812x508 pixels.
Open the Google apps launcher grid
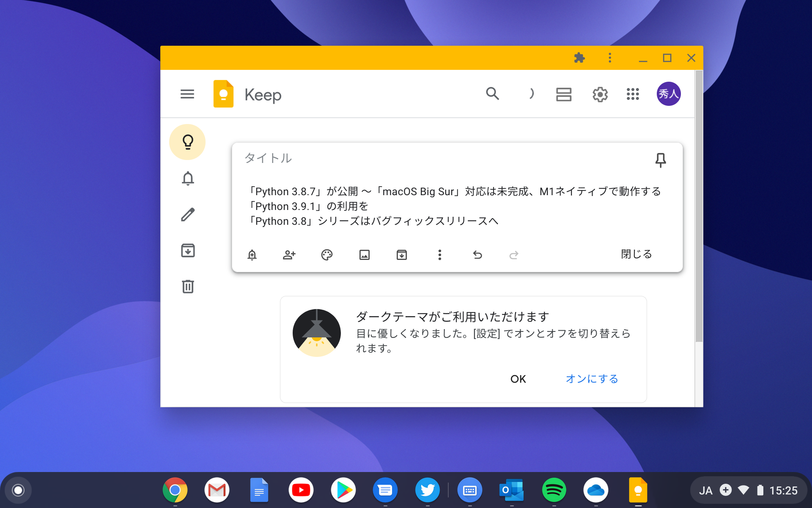(633, 94)
